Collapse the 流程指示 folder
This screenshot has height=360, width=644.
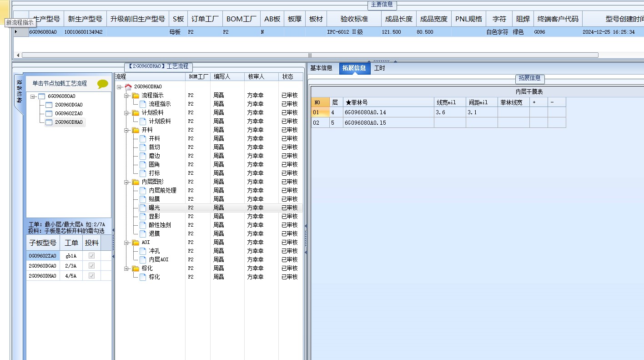[x=126, y=95]
